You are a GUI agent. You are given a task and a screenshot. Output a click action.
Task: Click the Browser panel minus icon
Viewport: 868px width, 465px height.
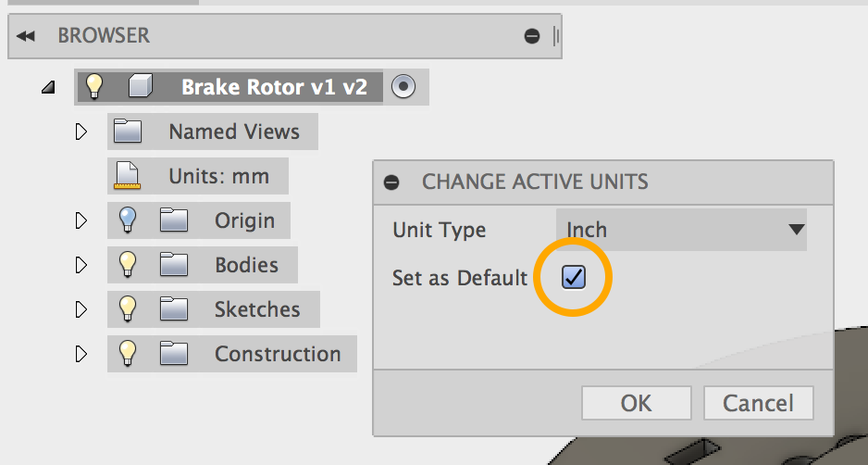pyautogui.click(x=532, y=36)
